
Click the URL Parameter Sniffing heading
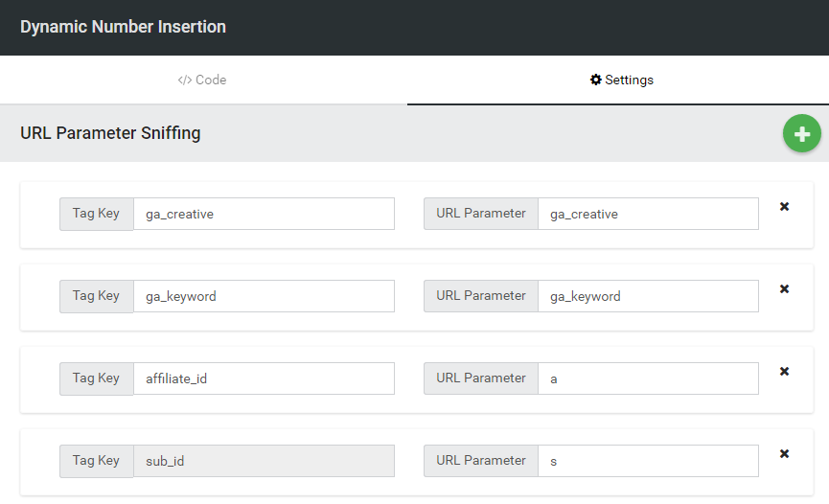click(x=110, y=133)
